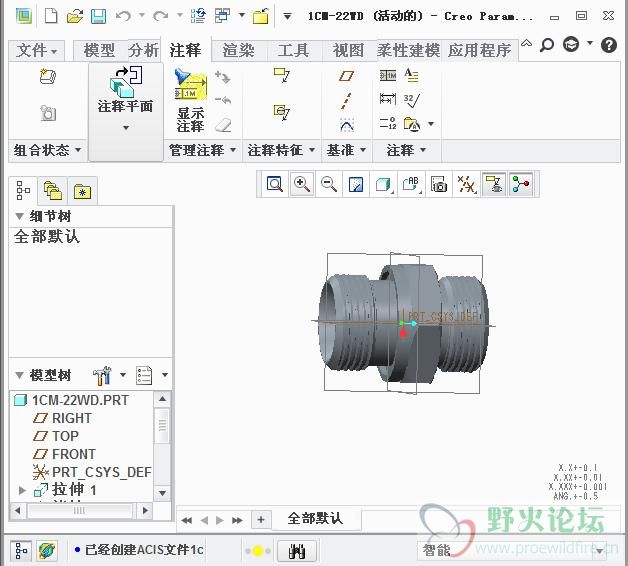This screenshot has width=628, height=566.
Task: Zoom out using the graphics toolbar magnifier
Action: point(329,184)
